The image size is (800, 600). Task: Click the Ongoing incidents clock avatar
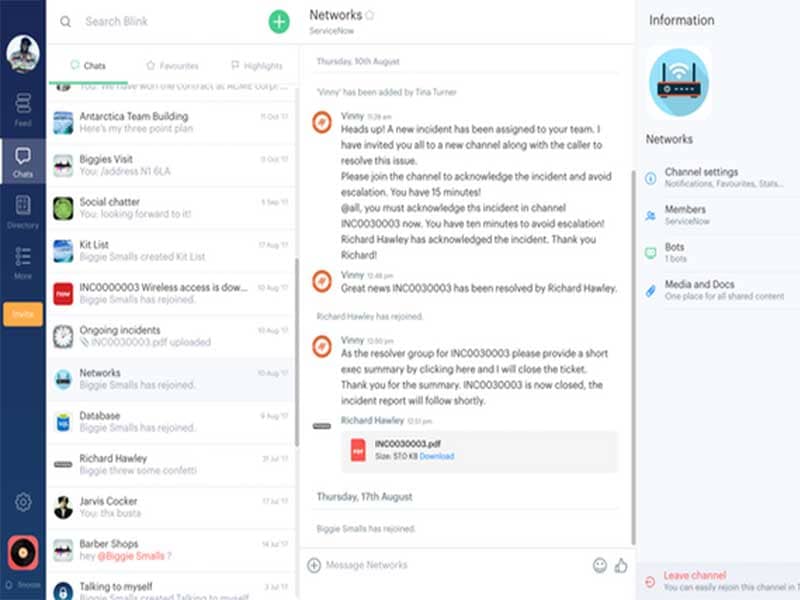[63, 337]
